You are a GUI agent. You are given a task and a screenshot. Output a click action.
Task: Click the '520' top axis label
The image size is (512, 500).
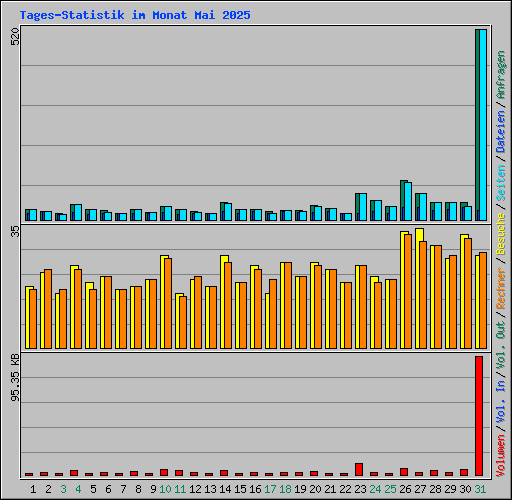[15, 37]
